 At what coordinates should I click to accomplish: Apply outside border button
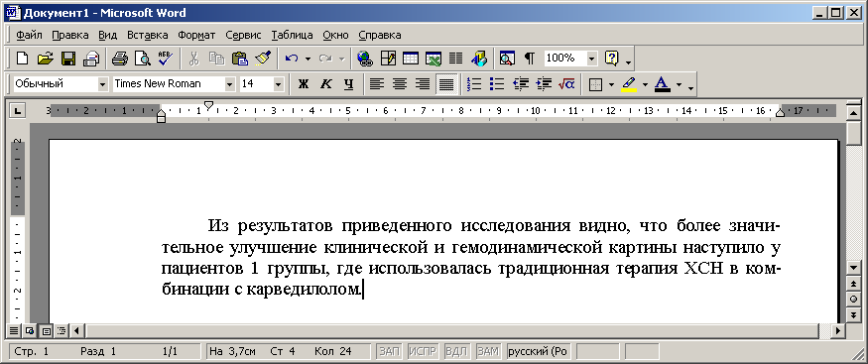click(x=595, y=84)
